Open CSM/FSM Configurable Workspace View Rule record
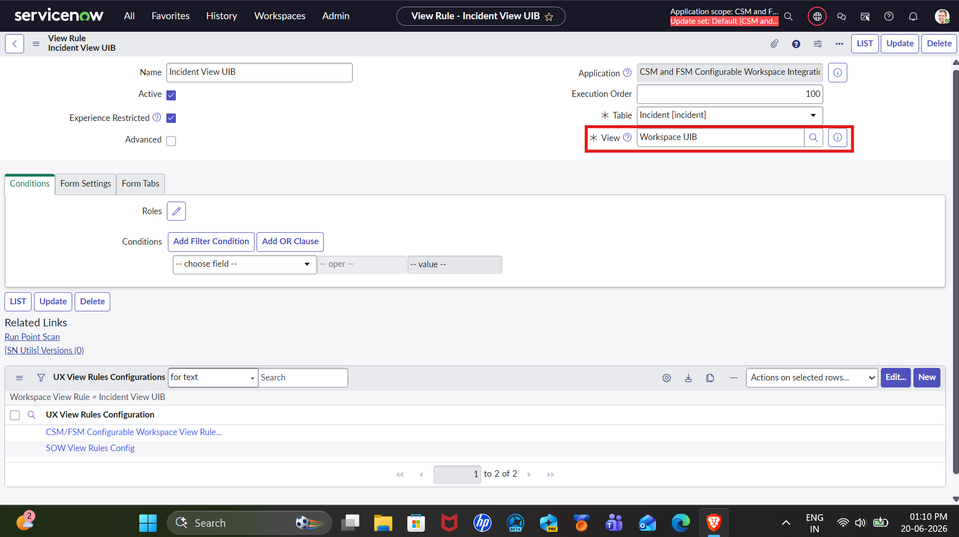This screenshot has width=959, height=537. pyautogui.click(x=133, y=432)
